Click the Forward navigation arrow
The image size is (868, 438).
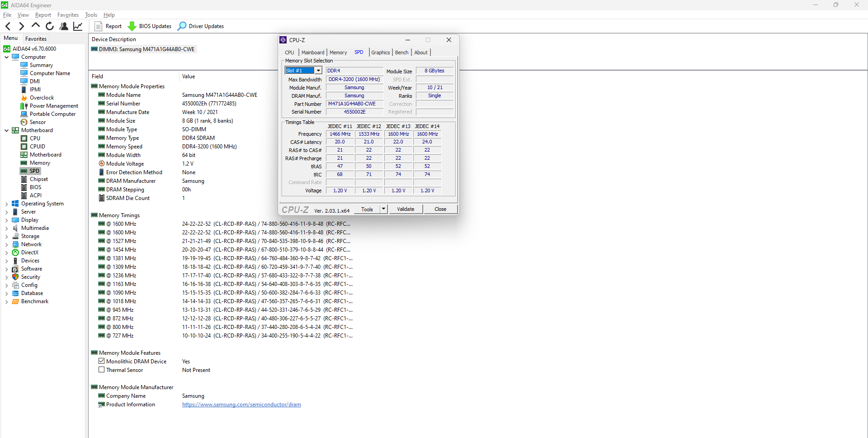(x=21, y=26)
